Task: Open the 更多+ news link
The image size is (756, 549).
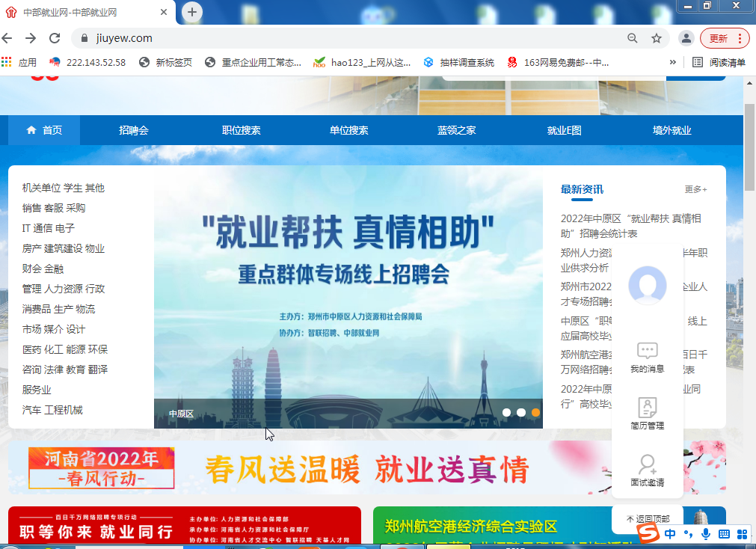Action: click(x=695, y=189)
